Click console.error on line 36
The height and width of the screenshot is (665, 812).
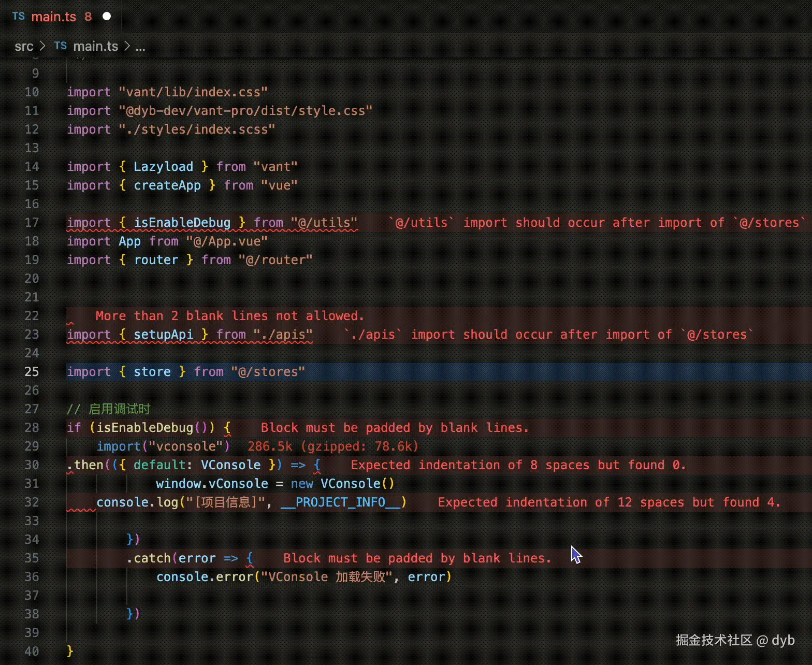coord(205,577)
